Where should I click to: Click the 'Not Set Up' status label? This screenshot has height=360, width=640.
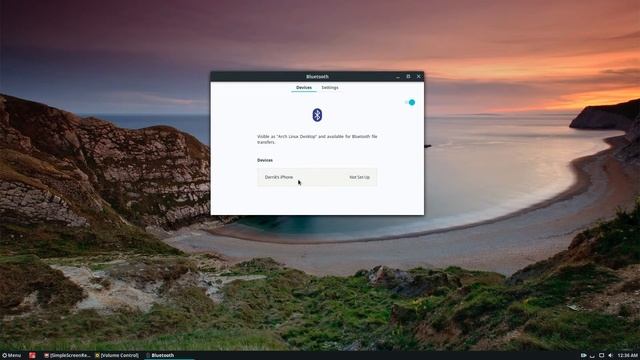click(360, 177)
